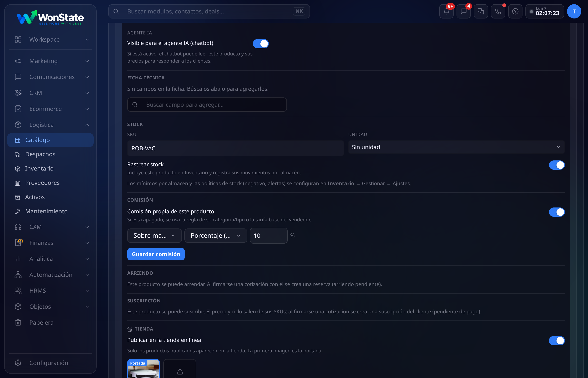Click the search magnifier icon in top bar
Image resolution: width=588 pixels, height=378 pixels.
pos(116,11)
